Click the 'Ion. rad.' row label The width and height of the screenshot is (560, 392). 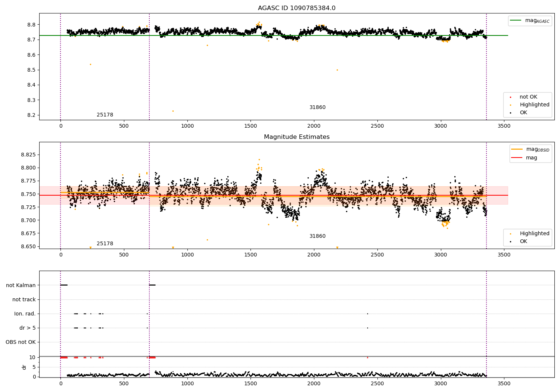25,314
